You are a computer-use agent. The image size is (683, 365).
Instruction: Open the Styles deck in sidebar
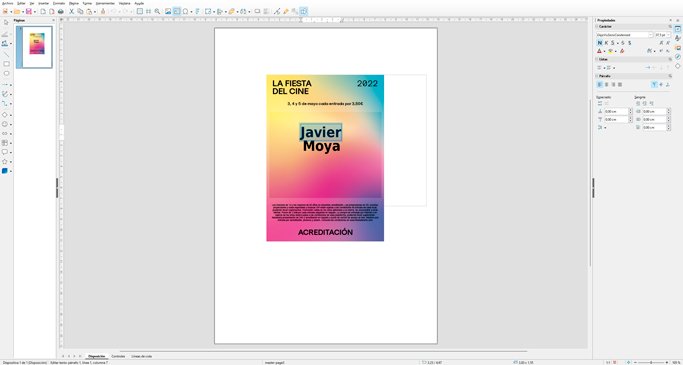pyautogui.click(x=677, y=38)
